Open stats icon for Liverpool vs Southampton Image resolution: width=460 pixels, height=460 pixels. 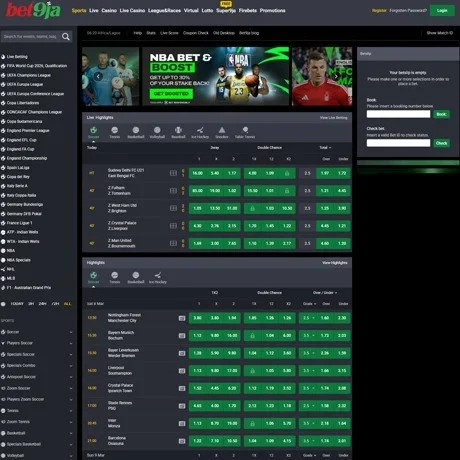click(182, 371)
